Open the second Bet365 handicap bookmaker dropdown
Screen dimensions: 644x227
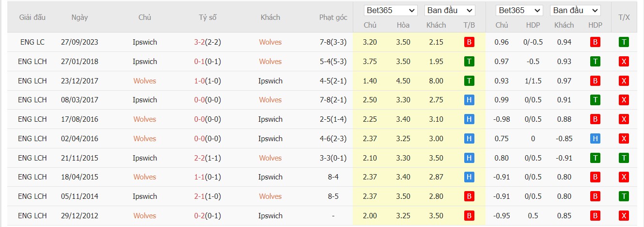pos(519,10)
